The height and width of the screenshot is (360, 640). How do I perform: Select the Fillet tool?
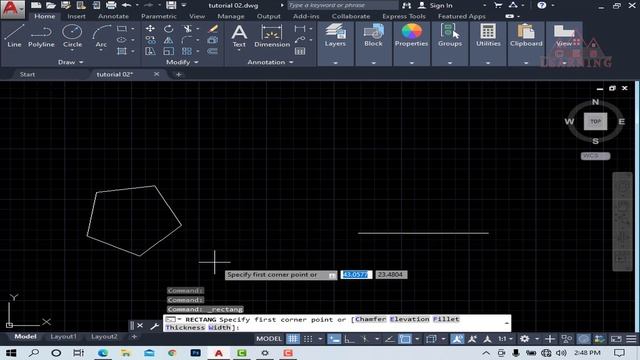pos(187,40)
